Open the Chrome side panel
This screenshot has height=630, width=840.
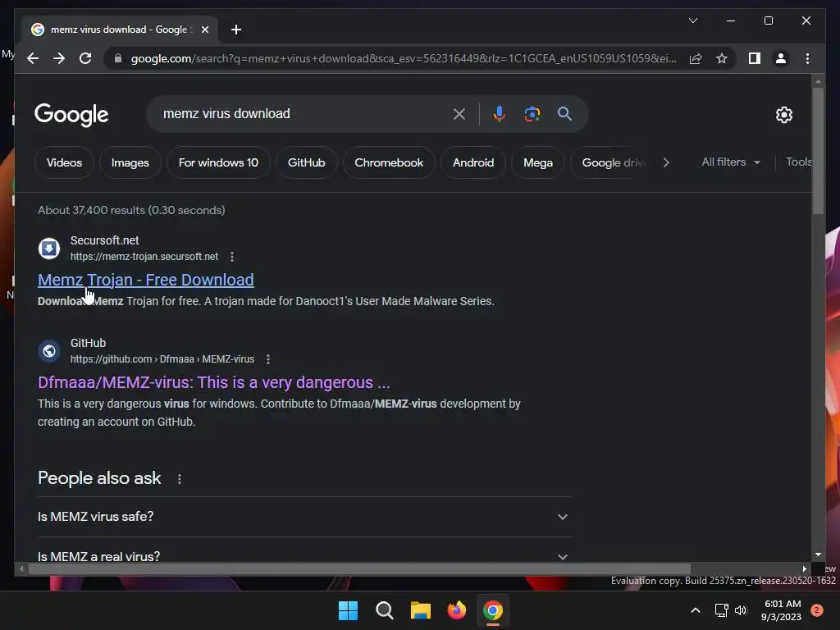[x=755, y=58]
